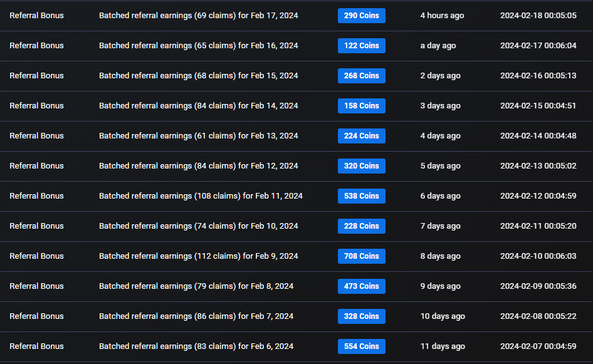Select the description with 79 claims for Feb 8
The height and width of the screenshot is (364, 593).
196,286
